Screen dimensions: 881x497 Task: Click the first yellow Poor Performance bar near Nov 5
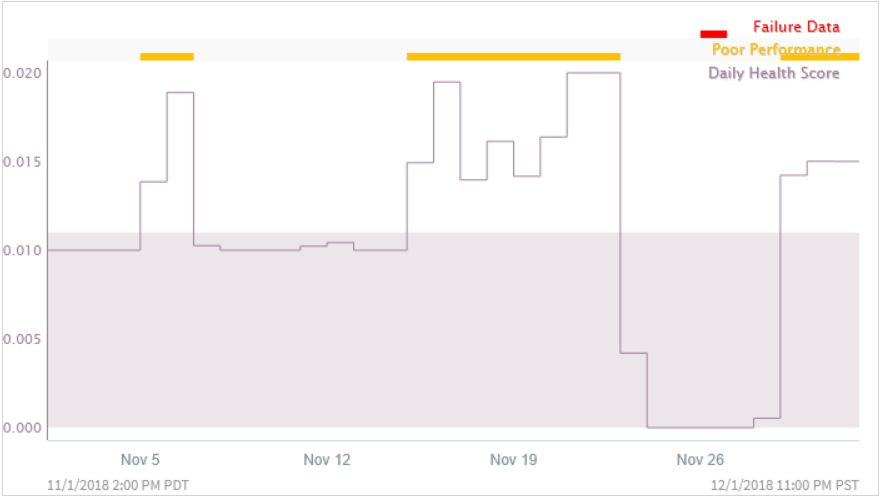point(167,57)
